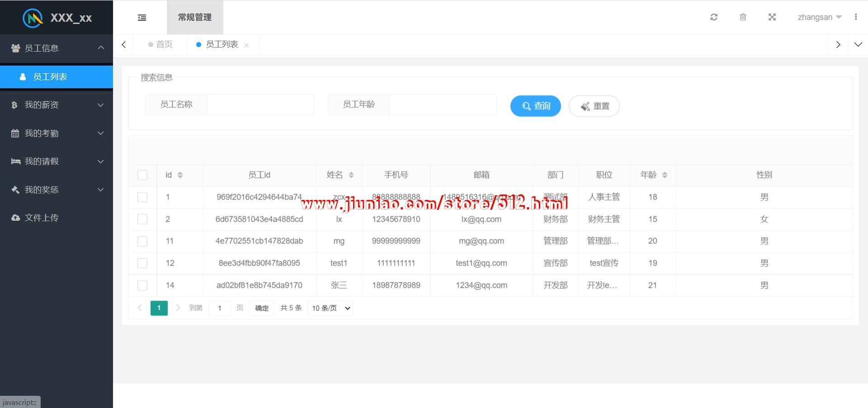Toggle fullscreen with the expand icon
The image size is (868, 408).
(x=772, y=17)
